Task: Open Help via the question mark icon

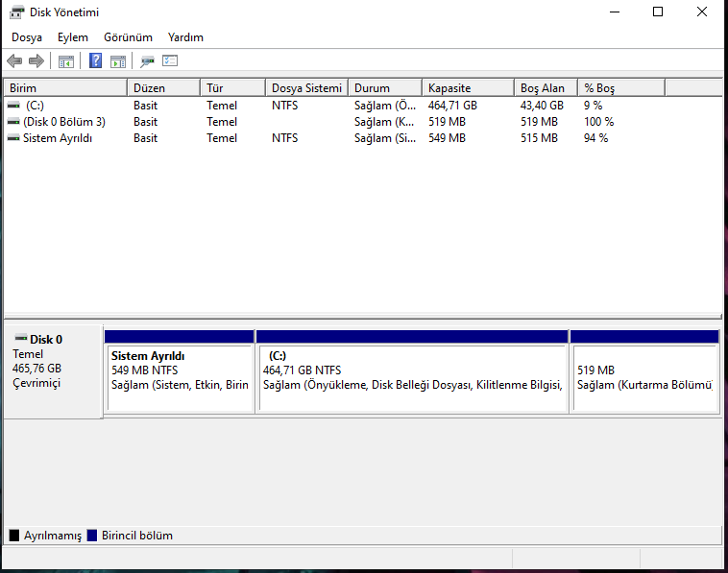Action: pyautogui.click(x=96, y=60)
